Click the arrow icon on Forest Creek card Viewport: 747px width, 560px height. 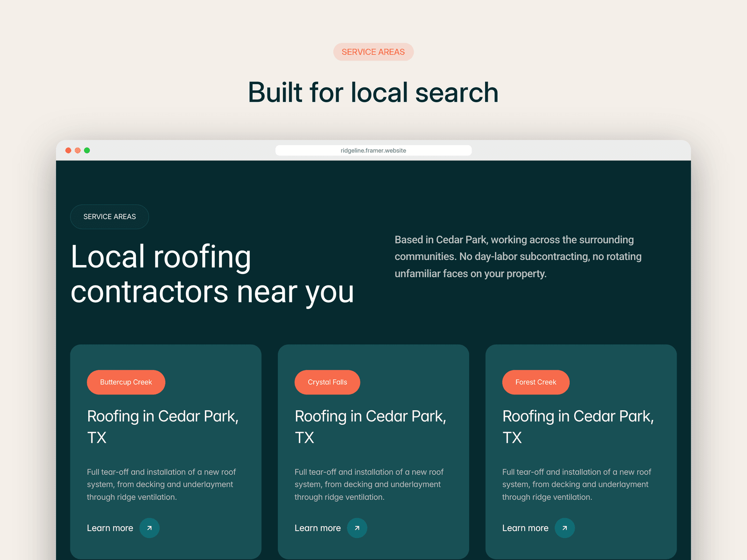[x=565, y=528]
